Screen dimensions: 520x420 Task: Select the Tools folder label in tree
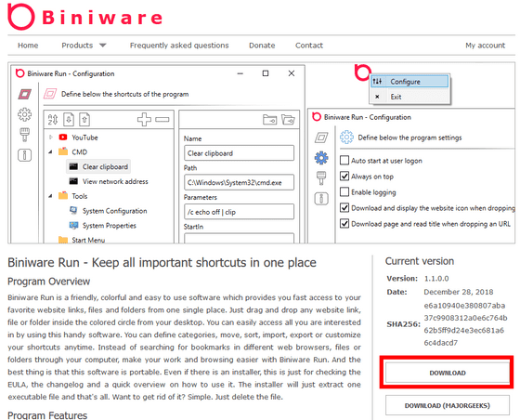[79, 196]
